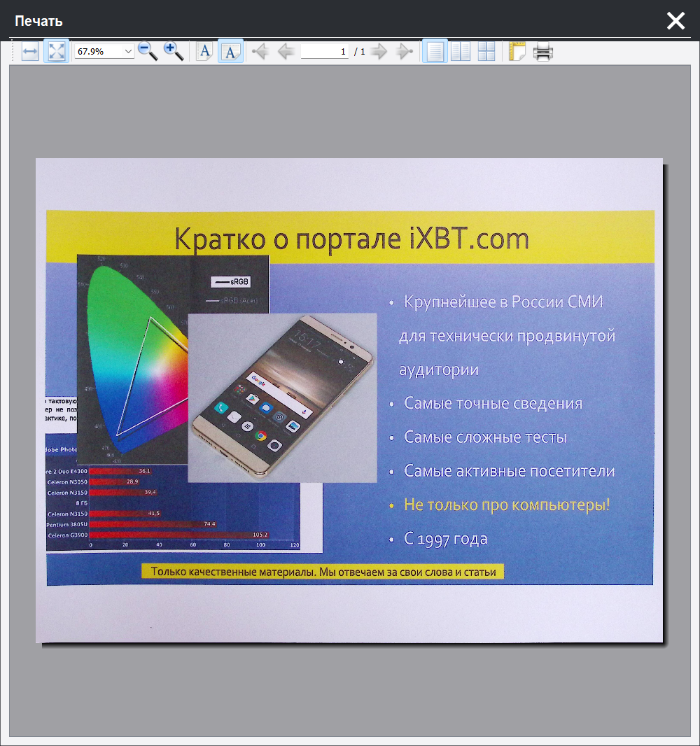This screenshot has height=746, width=700.
Task: Click the zoom in magnifier
Action: (174, 51)
